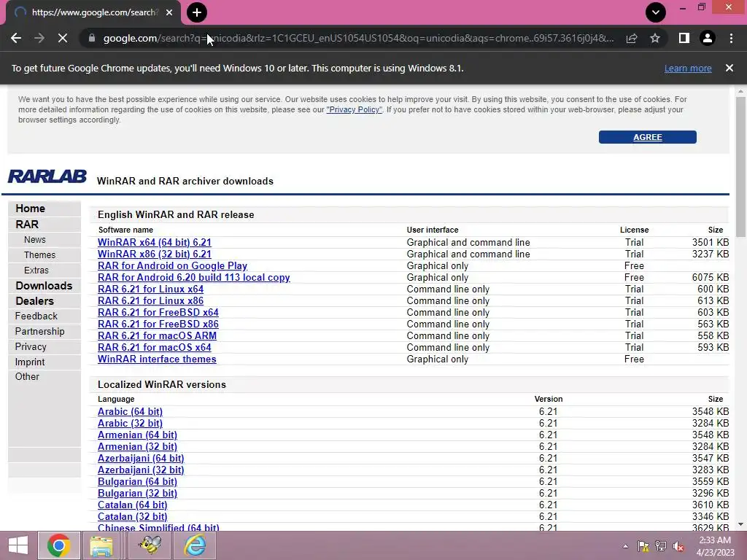Click Chrome icon in the taskbar

click(58, 545)
